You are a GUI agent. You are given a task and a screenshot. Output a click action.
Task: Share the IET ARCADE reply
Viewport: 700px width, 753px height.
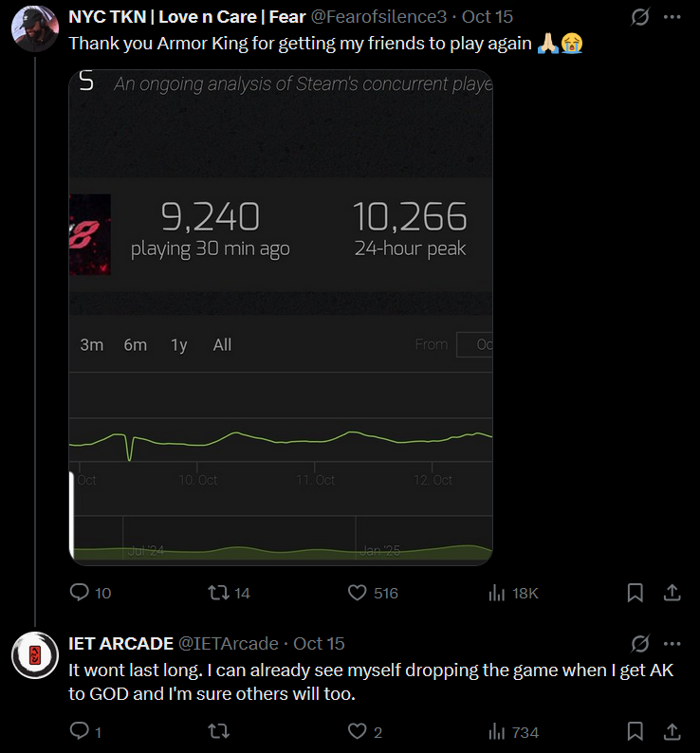coord(672,732)
